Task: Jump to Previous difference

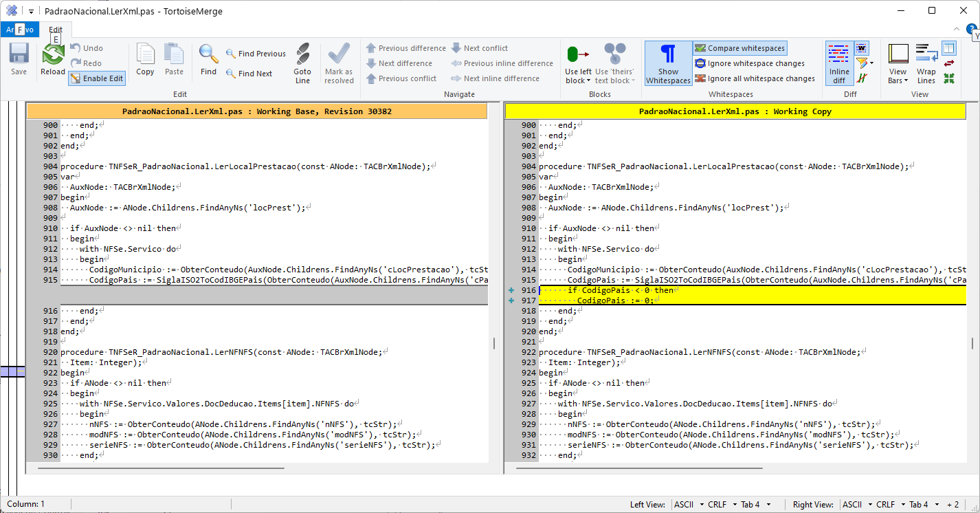Action: coord(405,48)
